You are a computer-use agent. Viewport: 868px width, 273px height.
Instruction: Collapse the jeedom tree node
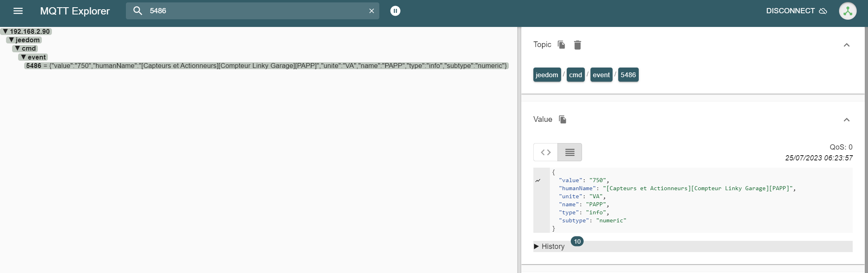[12, 40]
